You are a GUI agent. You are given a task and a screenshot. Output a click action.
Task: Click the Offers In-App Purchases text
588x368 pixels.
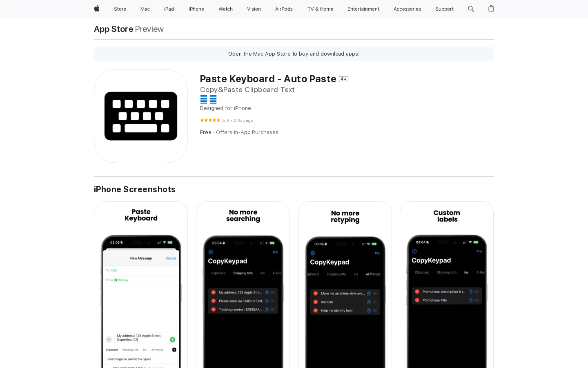tap(247, 132)
